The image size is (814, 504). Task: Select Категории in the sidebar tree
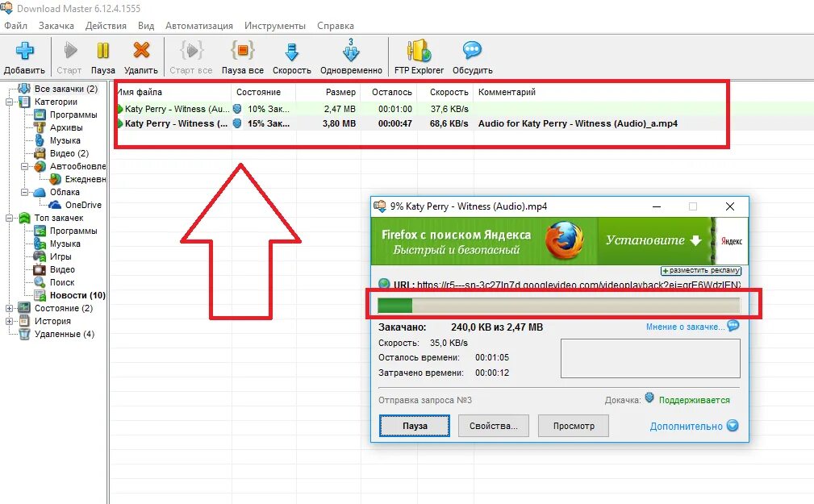(x=56, y=102)
